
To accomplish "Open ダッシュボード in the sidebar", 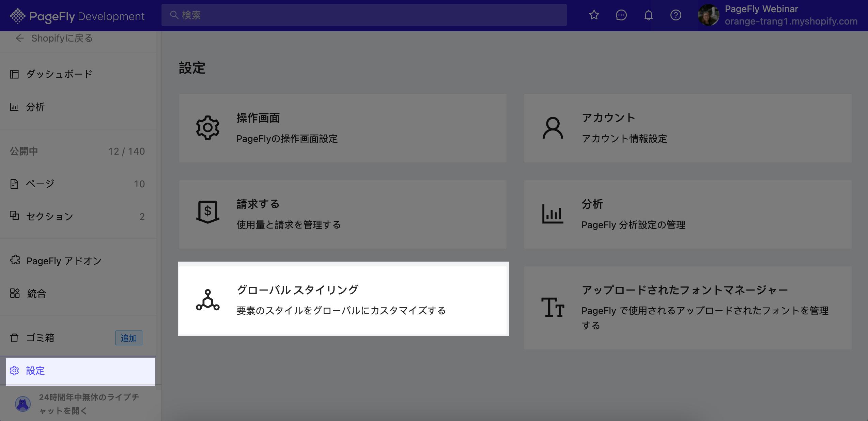I will (78, 74).
